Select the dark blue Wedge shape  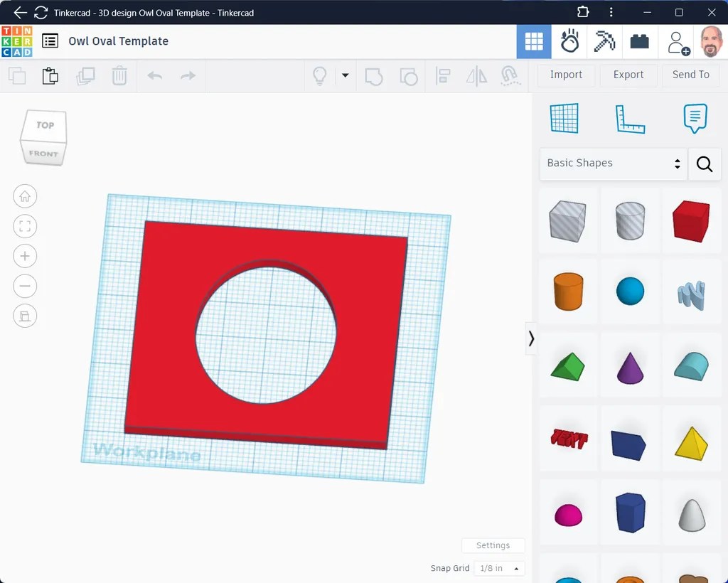pos(628,445)
